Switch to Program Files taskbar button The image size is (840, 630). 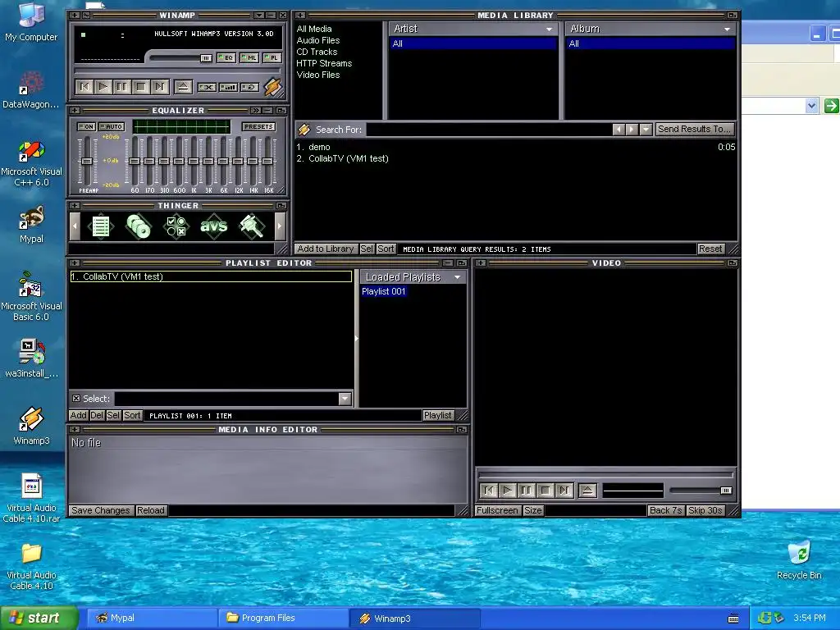tap(283, 618)
